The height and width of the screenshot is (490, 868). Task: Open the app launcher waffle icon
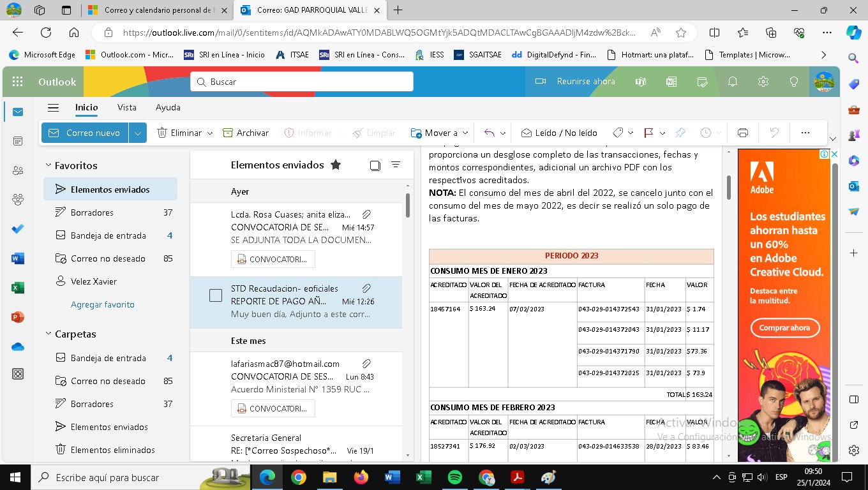click(x=18, y=82)
